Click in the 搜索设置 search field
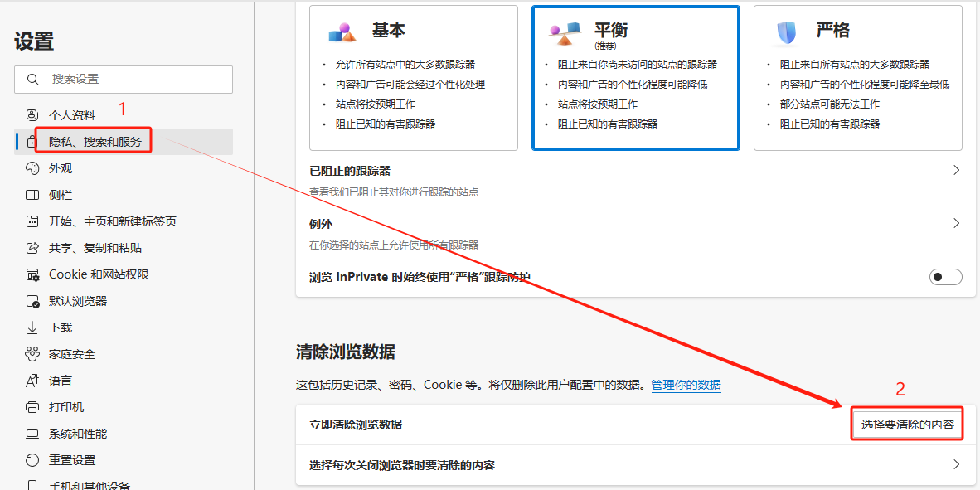The image size is (980, 490). click(x=124, y=80)
